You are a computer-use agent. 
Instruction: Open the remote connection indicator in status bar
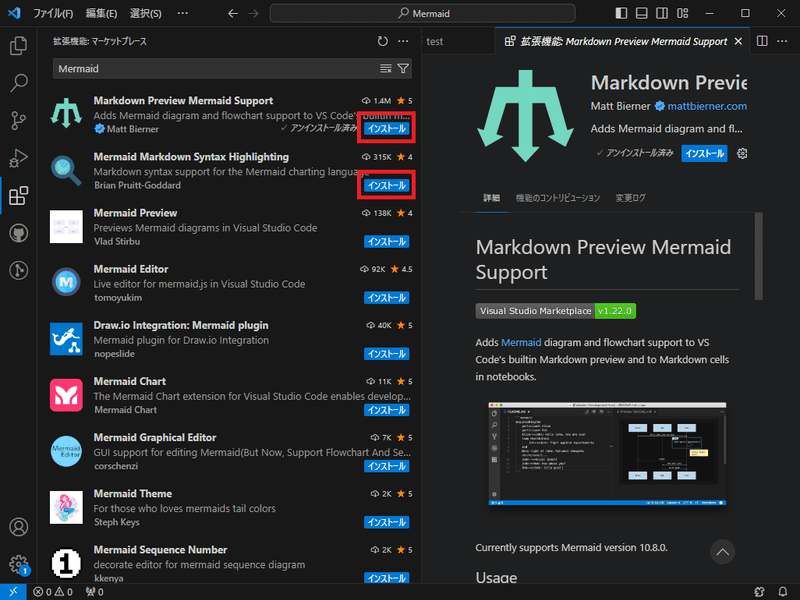pos(11,591)
